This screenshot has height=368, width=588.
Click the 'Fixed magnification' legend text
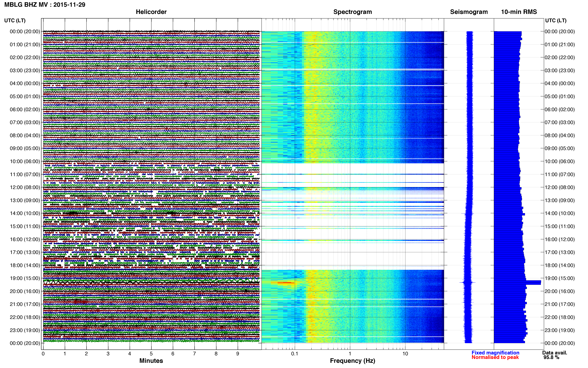pos(495,353)
